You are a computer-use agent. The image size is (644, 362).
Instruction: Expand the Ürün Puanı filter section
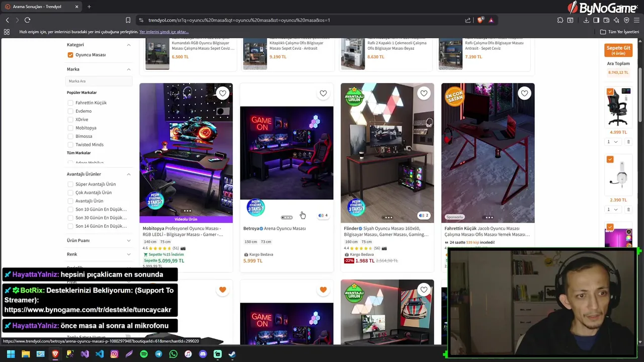[x=128, y=240]
